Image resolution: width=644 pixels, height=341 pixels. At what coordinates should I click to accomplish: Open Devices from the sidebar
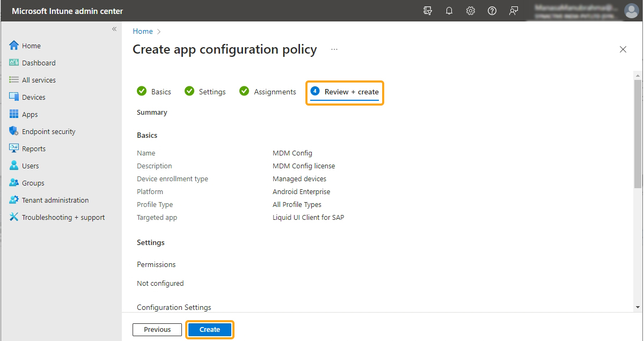click(33, 97)
